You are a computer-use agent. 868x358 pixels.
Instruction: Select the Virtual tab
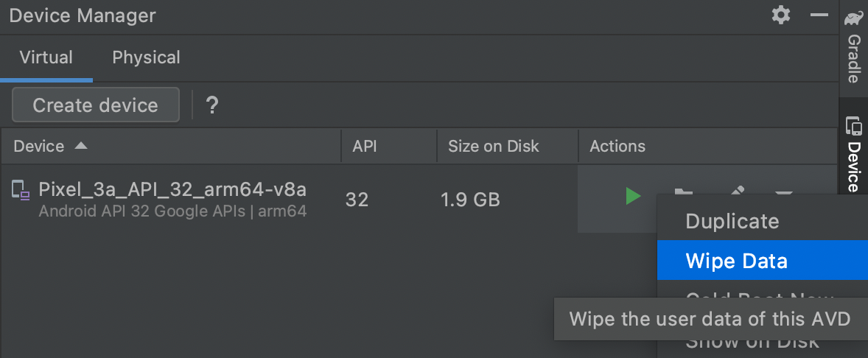pyautogui.click(x=46, y=57)
